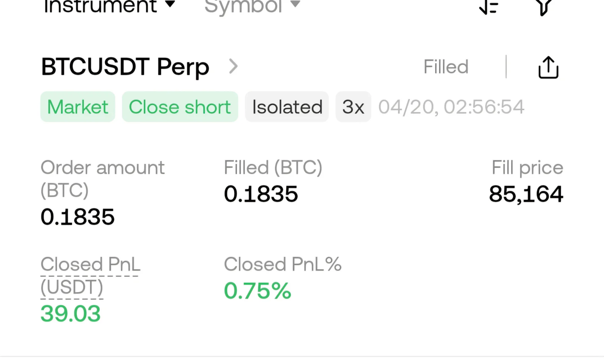The height and width of the screenshot is (364, 604).
Task: Expand BTCUSDT Perp chevron arrow
Action: 233,66
